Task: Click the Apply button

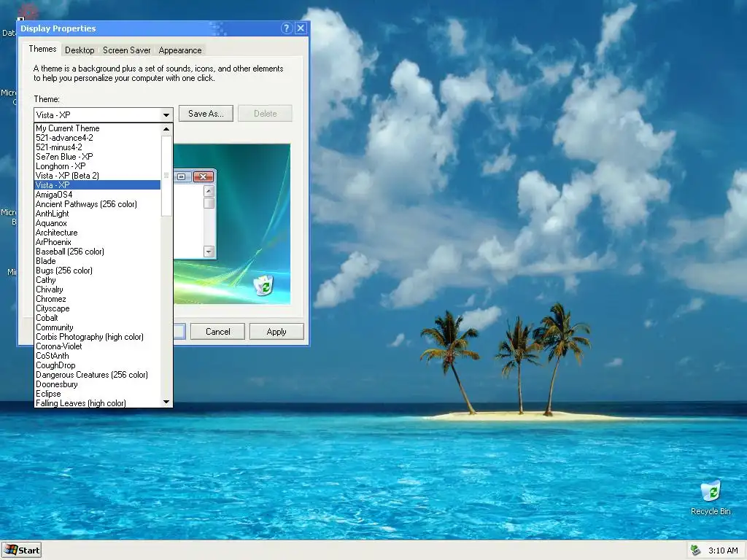Action: (276, 332)
